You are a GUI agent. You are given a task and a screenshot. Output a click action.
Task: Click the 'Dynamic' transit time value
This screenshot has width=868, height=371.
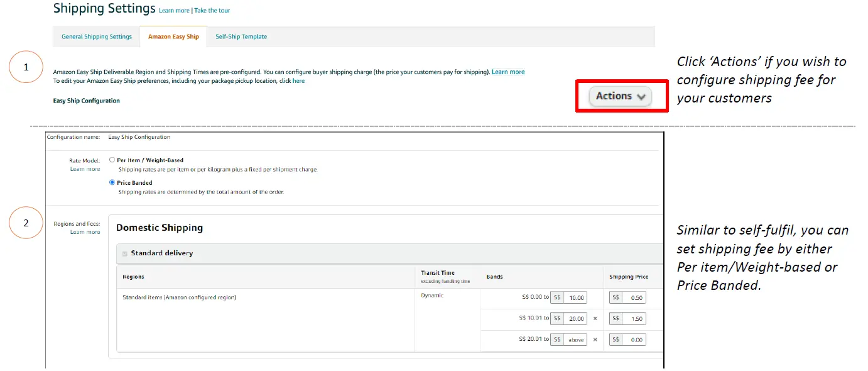coord(432,296)
